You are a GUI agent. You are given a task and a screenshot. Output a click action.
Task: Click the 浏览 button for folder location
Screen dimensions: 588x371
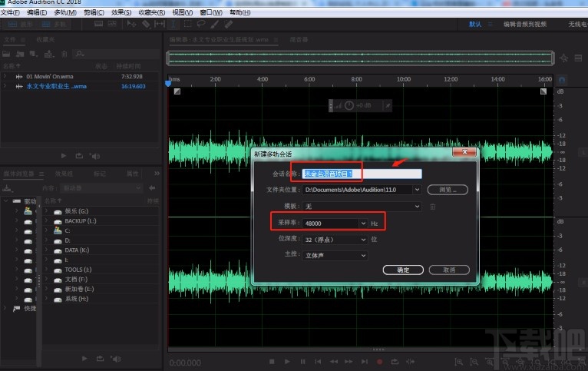448,189
